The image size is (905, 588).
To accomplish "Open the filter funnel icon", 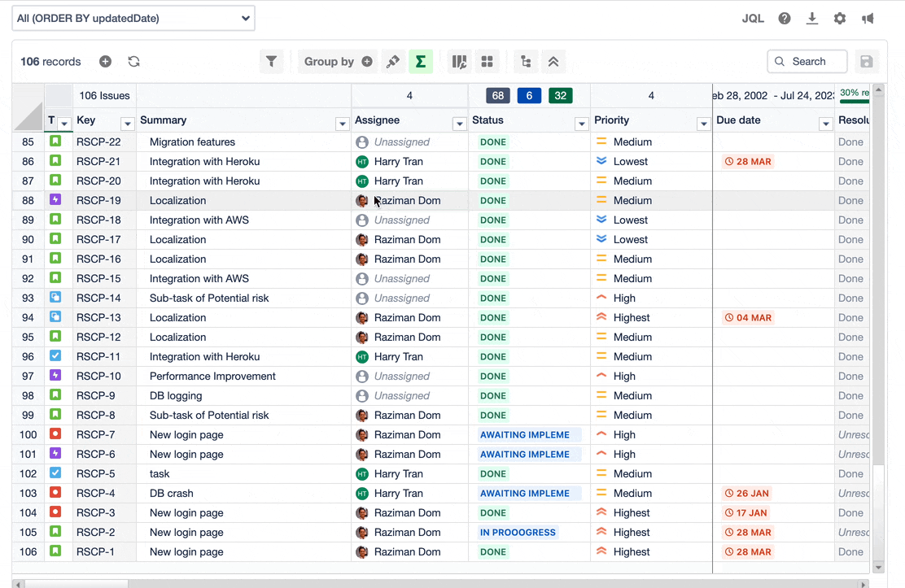I will click(x=272, y=61).
